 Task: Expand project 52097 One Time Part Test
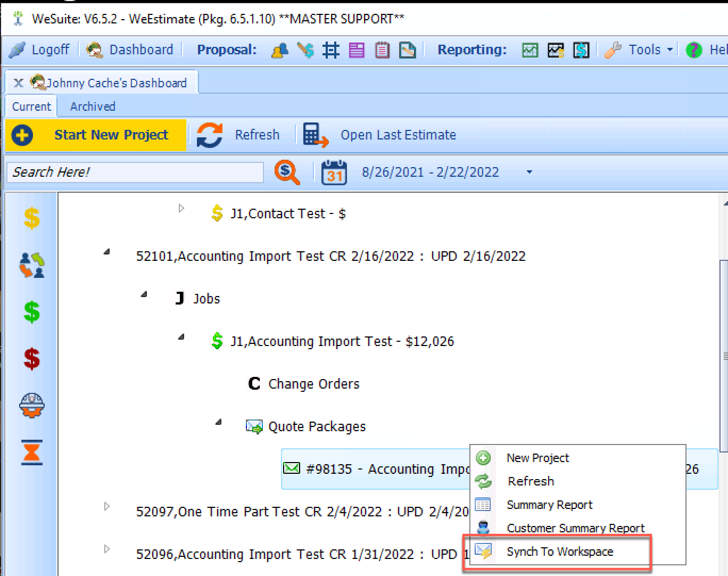tap(107, 506)
